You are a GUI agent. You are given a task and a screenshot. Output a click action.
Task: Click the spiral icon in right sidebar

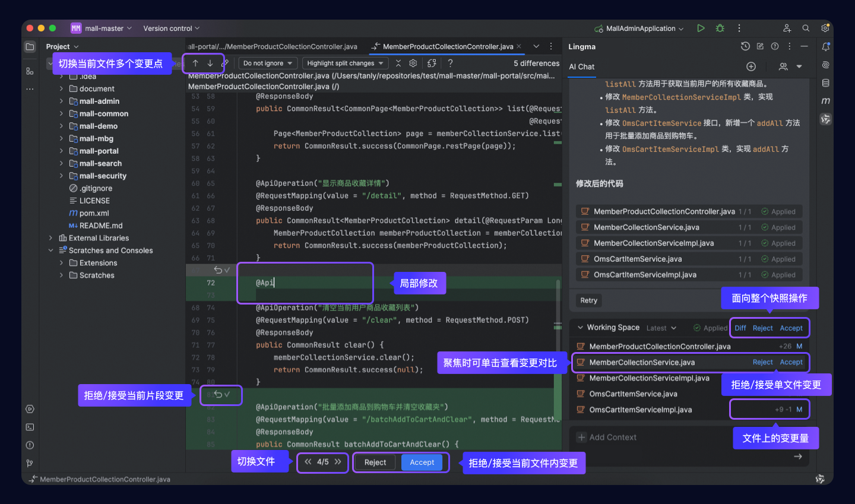(x=825, y=65)
